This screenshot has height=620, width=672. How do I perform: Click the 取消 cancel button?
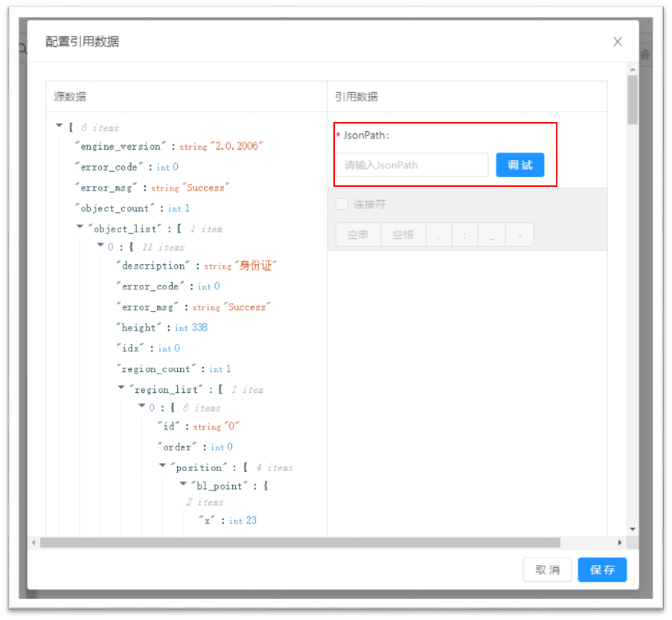coord(547,569)
